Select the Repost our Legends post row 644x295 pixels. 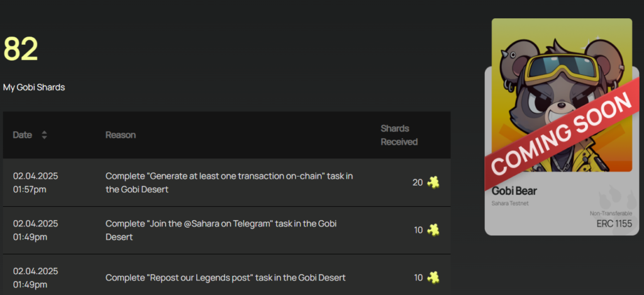[226, 275]
